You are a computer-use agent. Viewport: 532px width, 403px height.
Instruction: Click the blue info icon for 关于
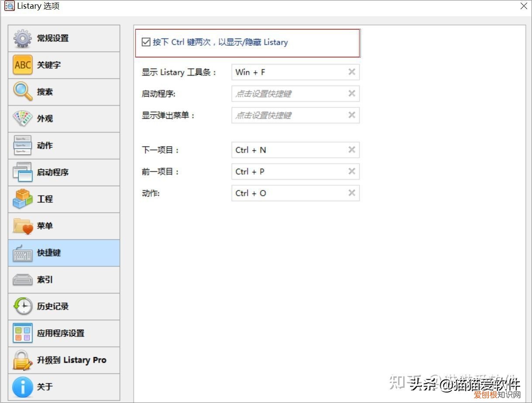pos(22,387)
